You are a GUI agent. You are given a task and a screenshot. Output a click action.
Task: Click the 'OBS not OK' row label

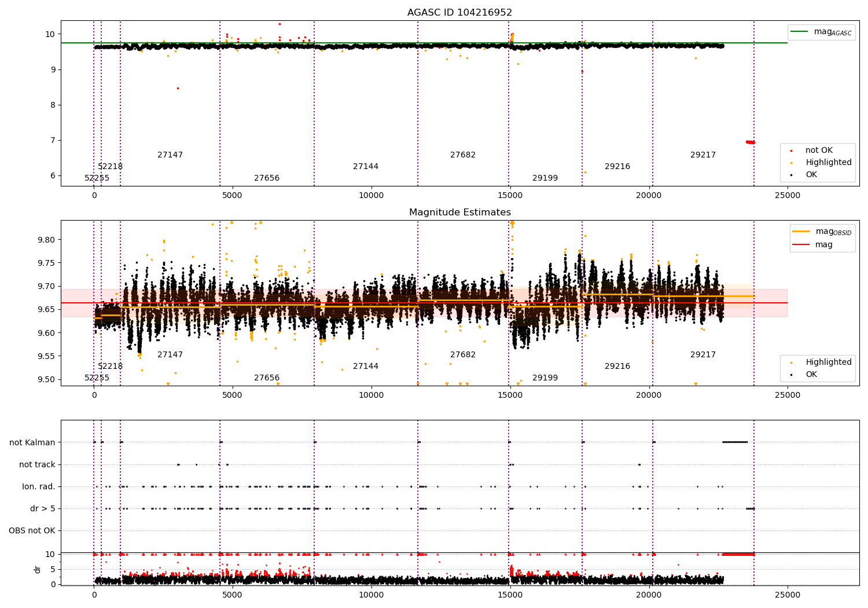pos(32,530)
